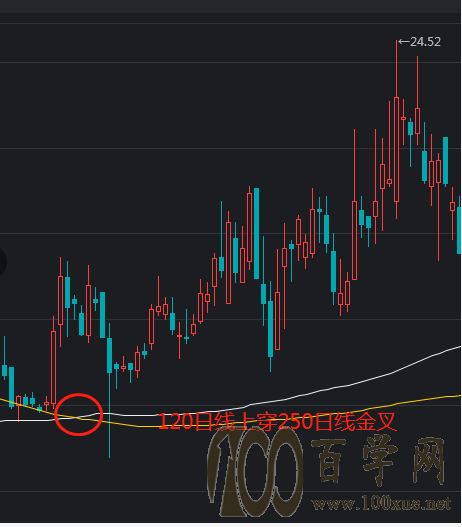Viewport: 462px width, 527px height.
Task: Select the tall cyan candle at mid-chart
Action: pos(256,234)
